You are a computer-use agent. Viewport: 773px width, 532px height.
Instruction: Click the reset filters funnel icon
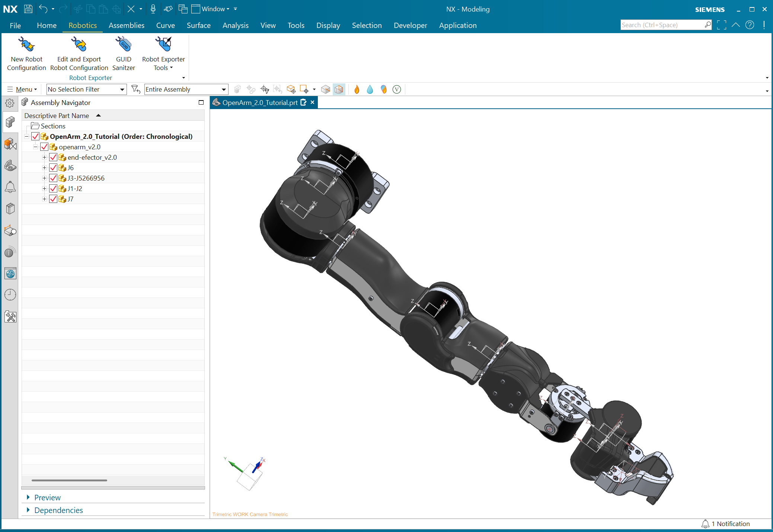pyautogui.click(x=136, y=89)
